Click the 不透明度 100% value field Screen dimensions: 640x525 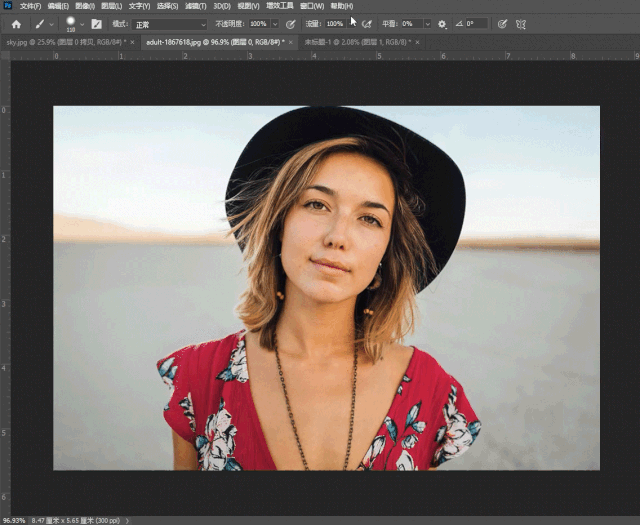[259, 24]
